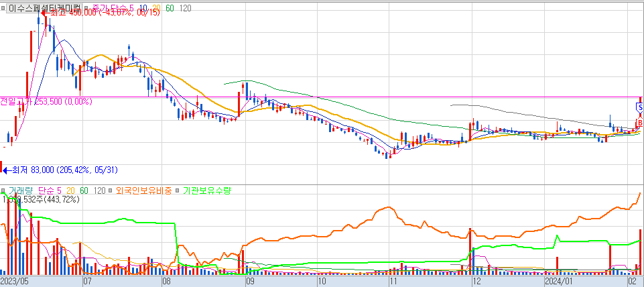This screenshot has width=644, height=287.
Task: Click the blue S sell signal marker
Action: 640,108
